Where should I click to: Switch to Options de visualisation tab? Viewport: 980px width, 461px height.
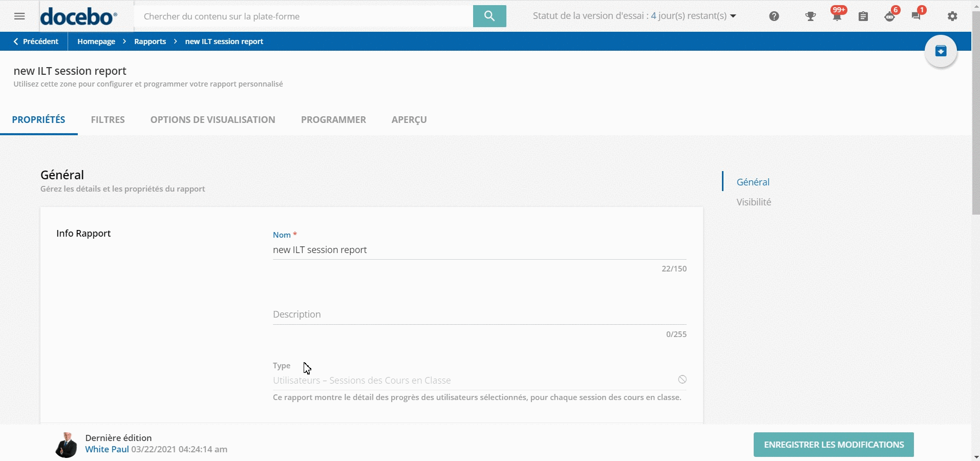(213, 119)
